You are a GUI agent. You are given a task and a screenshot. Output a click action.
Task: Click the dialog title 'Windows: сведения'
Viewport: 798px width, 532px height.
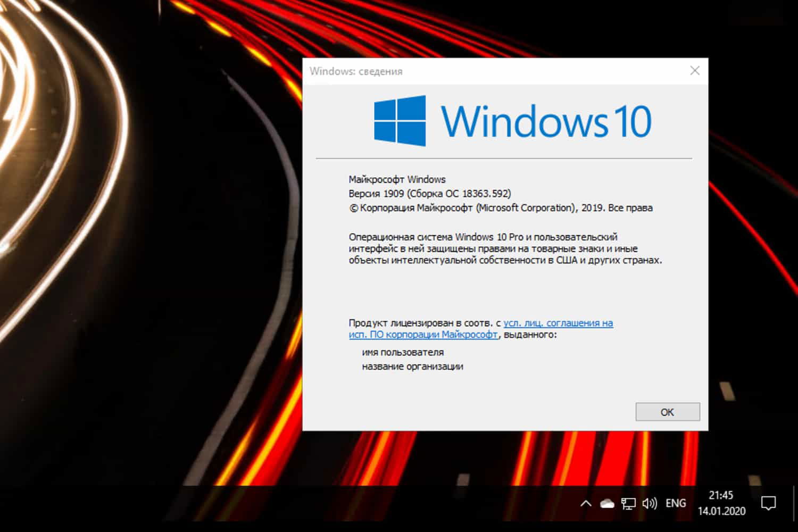(x=356, y=71)
